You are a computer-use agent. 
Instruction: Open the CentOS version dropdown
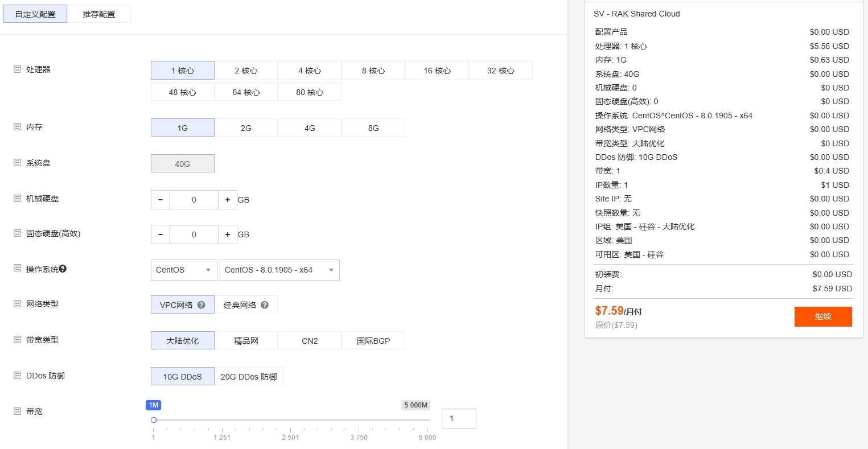tap(279, 270)
